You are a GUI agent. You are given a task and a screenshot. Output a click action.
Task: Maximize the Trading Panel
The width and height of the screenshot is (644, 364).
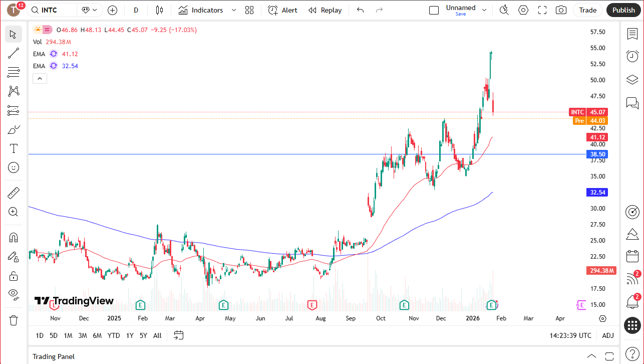pyautogui.click(x=608, y=356)
